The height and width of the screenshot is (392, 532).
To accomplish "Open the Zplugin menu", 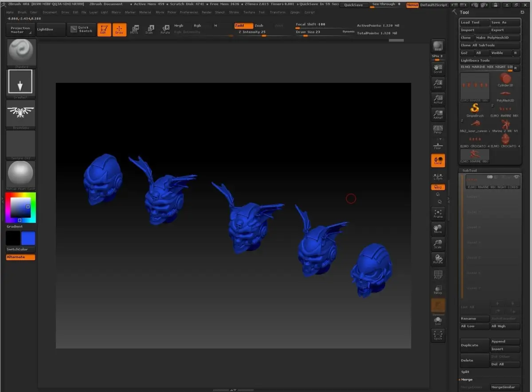I will (x=295, y=12).
